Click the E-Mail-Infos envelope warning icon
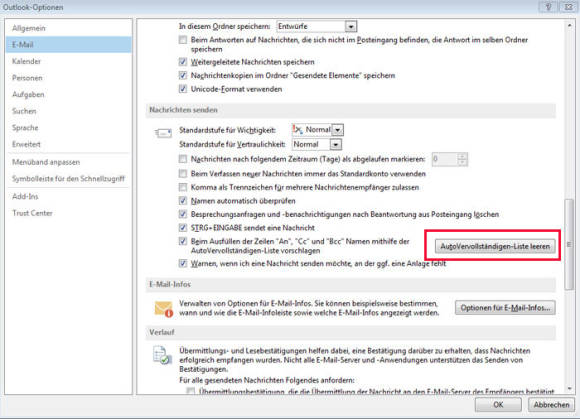580x419 pixels. [163, 309]
